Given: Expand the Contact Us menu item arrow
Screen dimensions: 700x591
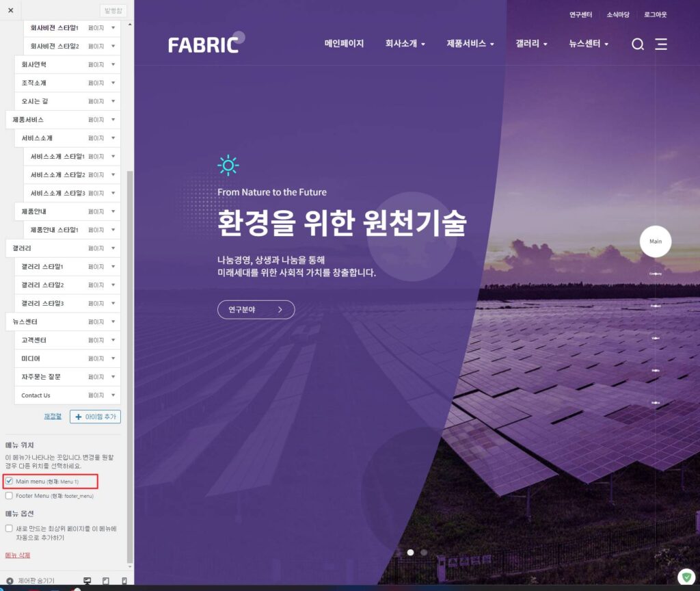Looking at the screenshot, I should click(113, 395).
